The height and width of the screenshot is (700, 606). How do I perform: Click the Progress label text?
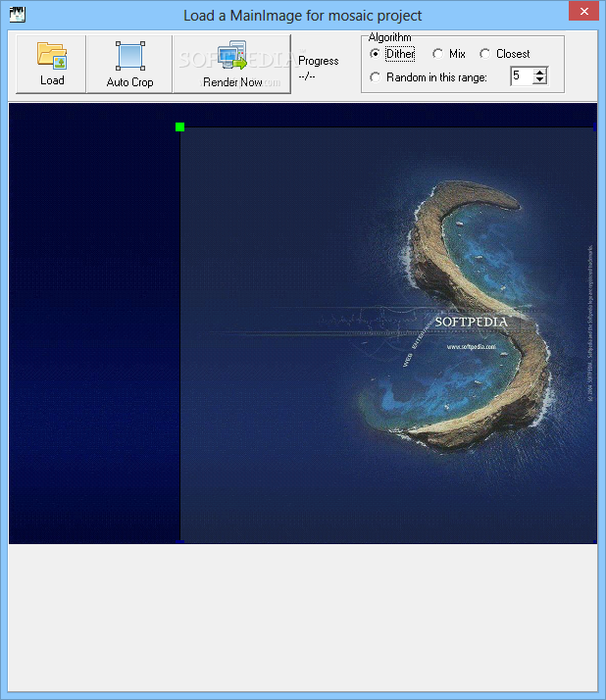319,61
